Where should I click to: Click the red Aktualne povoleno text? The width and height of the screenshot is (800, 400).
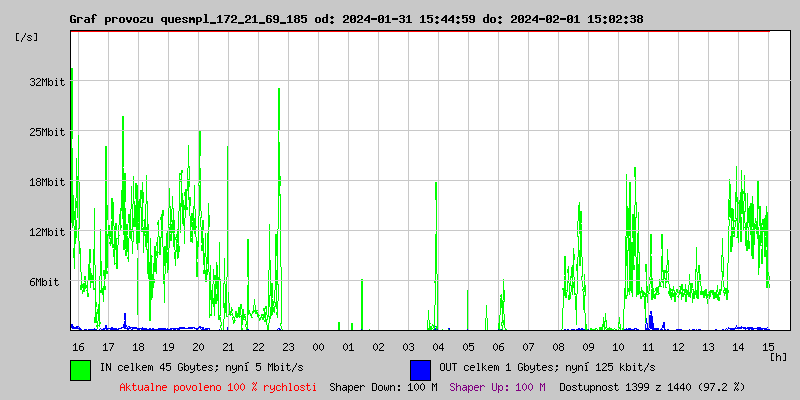click(218, 386)
